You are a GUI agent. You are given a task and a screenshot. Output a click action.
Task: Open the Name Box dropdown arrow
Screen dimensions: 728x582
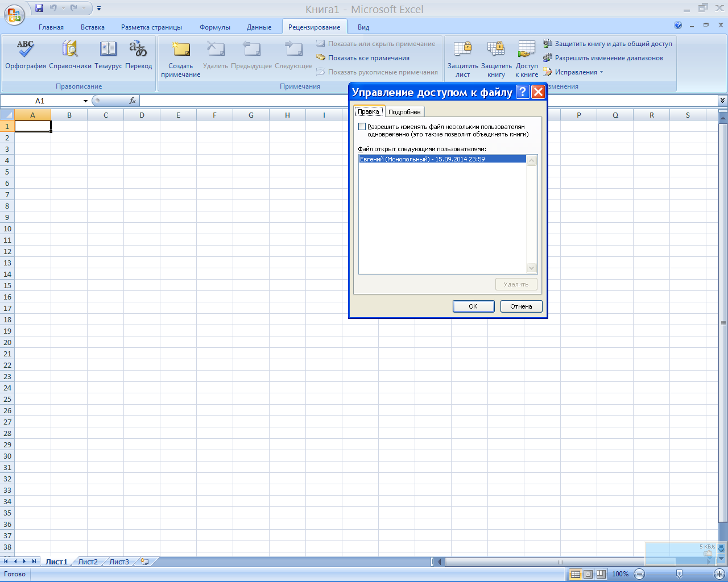coord(85,101)
